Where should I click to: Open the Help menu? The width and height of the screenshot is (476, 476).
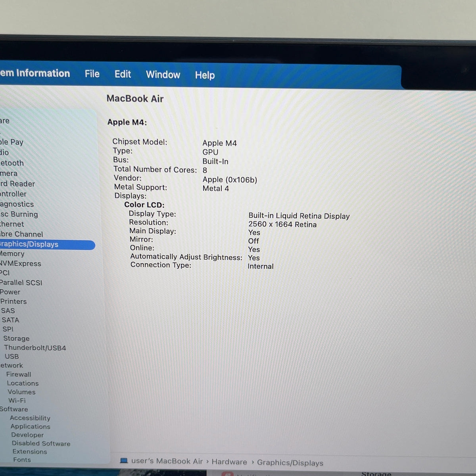click(205, 75)
